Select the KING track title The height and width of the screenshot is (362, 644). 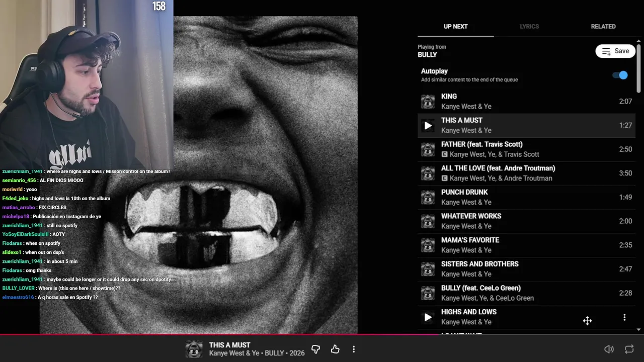449,97
